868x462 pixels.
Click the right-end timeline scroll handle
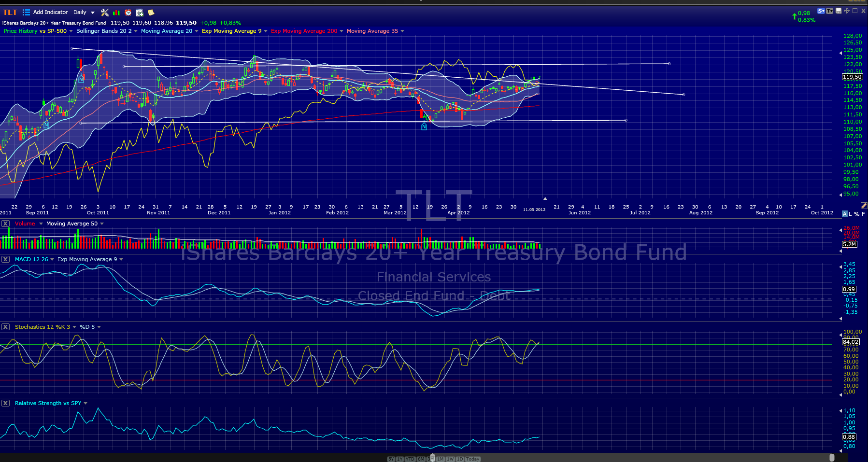click(x=831, y=458)
